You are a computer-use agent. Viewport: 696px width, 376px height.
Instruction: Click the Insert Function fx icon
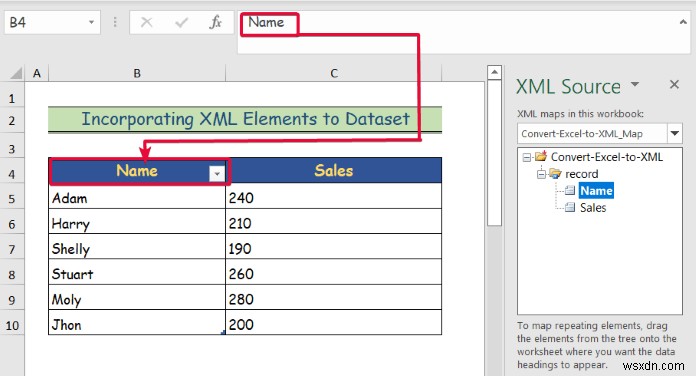pos(215,22)
